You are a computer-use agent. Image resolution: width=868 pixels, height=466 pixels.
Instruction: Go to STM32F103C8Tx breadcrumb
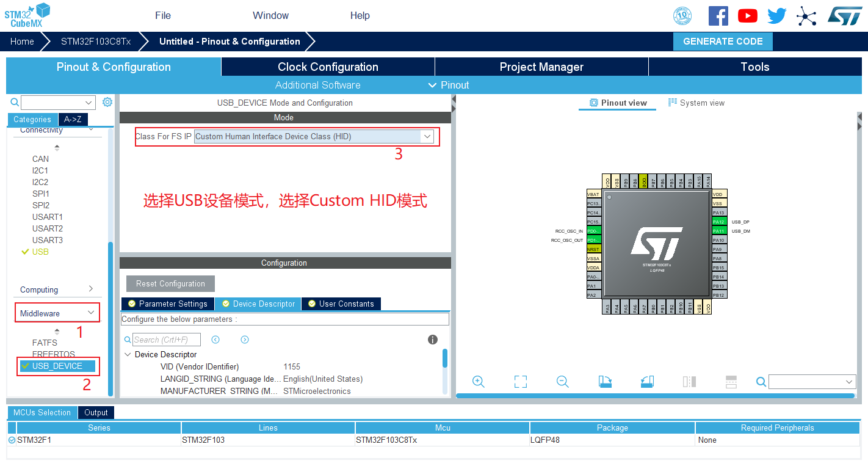[96, 42]
